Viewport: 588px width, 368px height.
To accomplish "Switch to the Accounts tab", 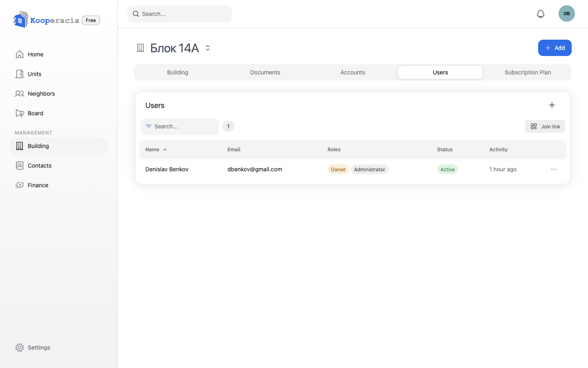I will point(353,72).
